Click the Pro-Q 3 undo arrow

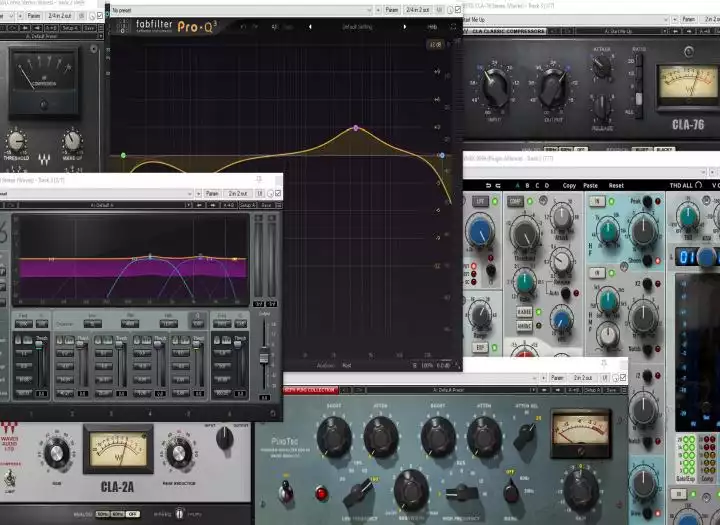(243, 27)
